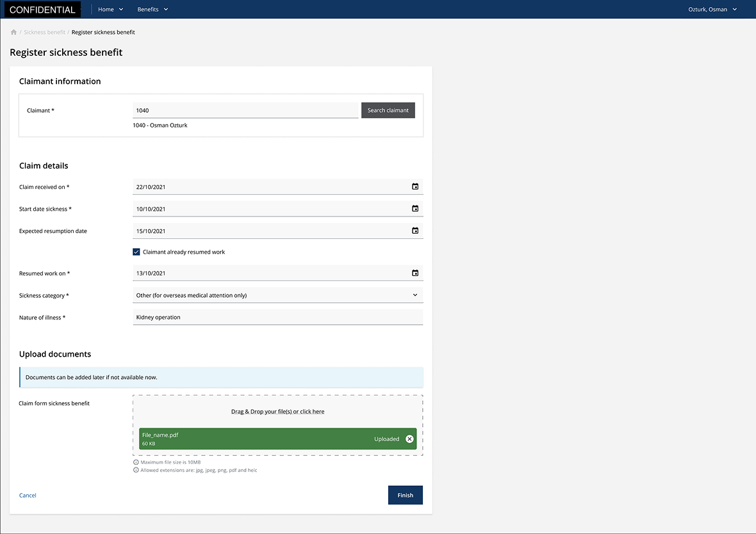Image resolution: width=756 pixels, height=534 pixels.
Task: Open the Home menu in navbar
Action: 110,10
